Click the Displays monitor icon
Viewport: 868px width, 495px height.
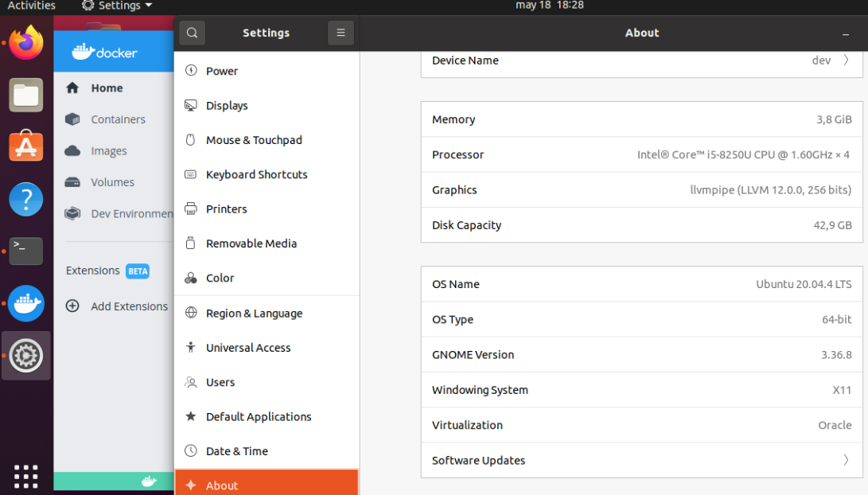click(191, 105)
